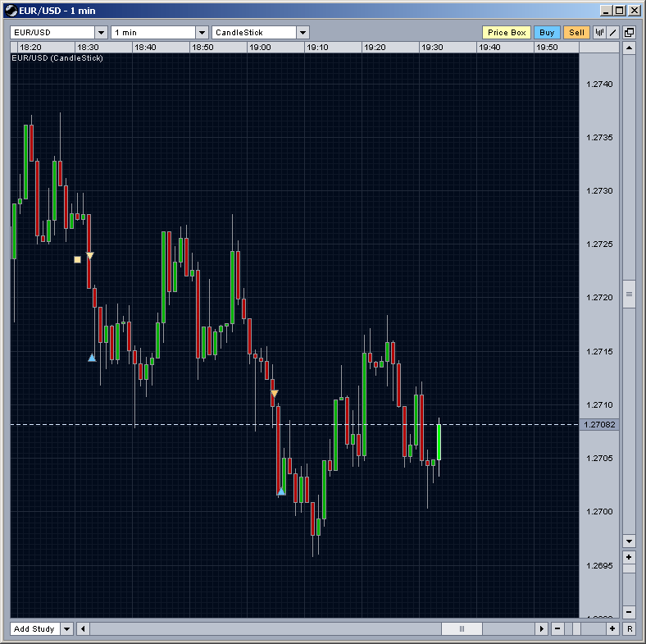Viewport: 646px width, 644px height.
Task: Click the horizontal scrollbar right arrow
Action: (541, 628)
